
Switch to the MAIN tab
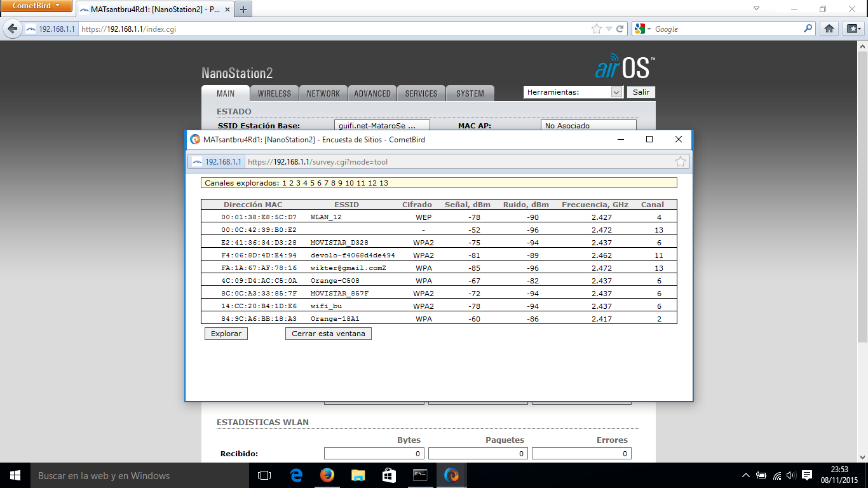coord(226,93)
